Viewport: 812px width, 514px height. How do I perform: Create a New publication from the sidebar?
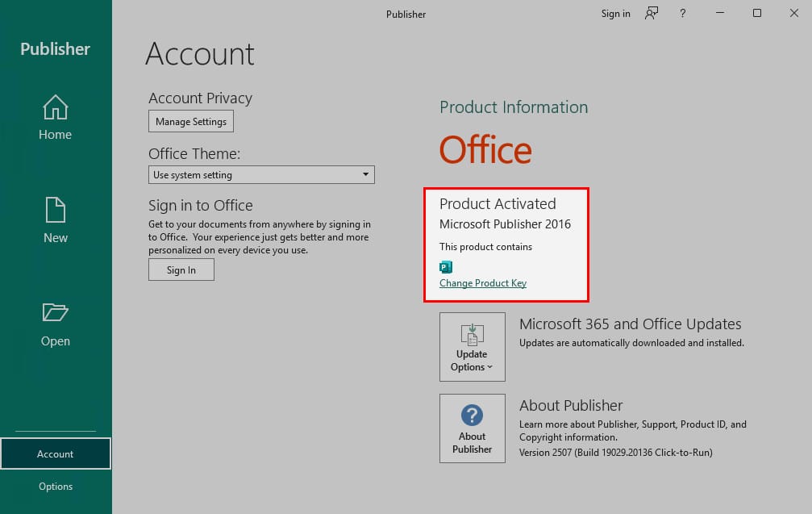(x=56, y=220)
